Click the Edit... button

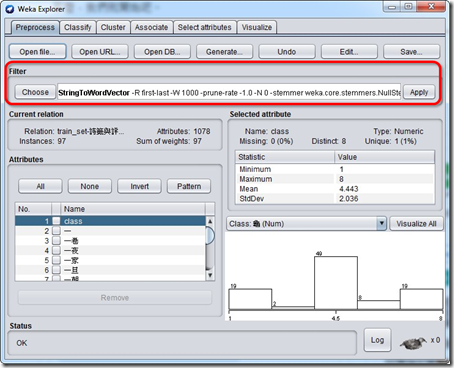pos(349,52)
